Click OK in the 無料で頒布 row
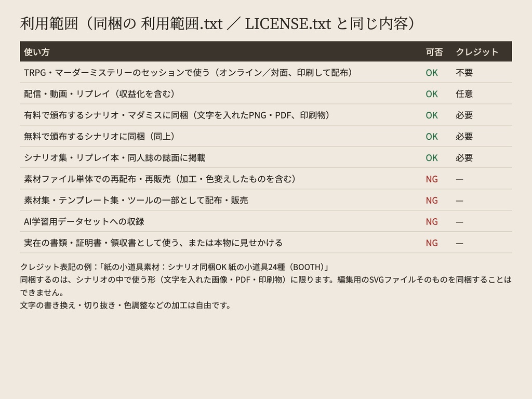 tap(432, 137)
